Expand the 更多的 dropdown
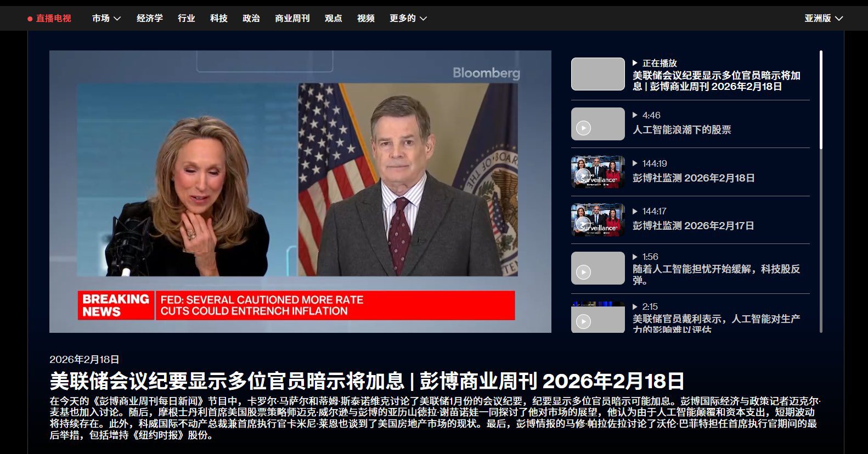 coord(408,19)
